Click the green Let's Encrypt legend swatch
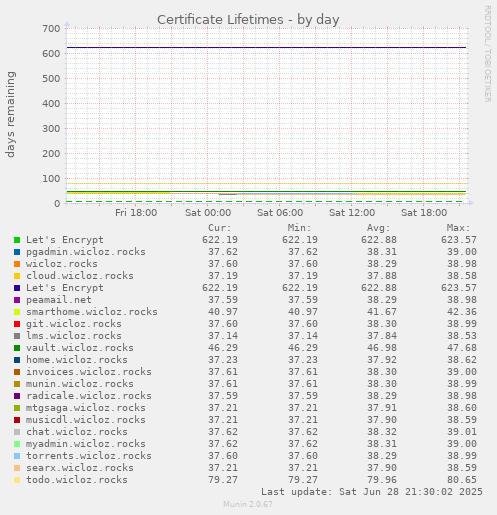The image size is (497, 515). 17,240
